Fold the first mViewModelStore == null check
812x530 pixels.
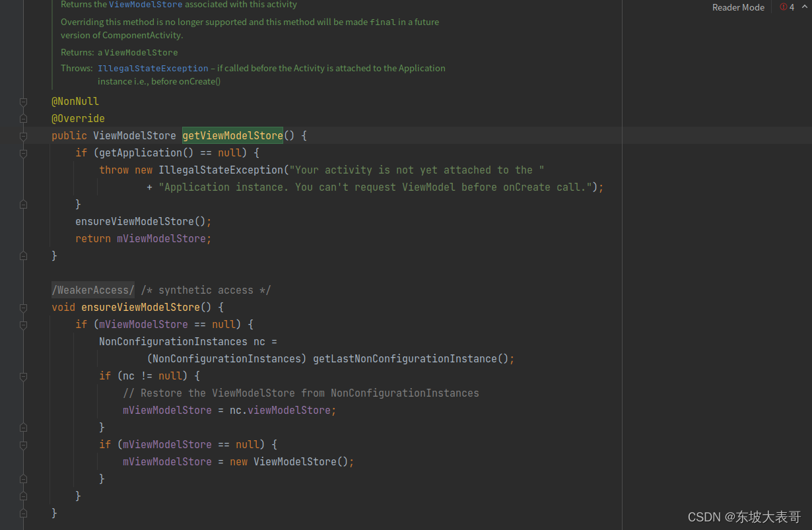(23, 325)
